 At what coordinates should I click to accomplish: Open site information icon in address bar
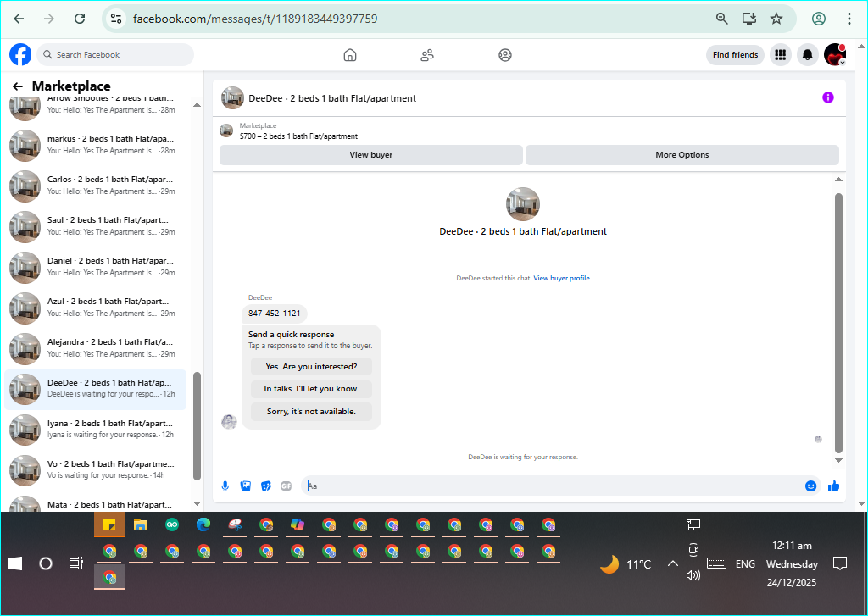tap(116, 19)
